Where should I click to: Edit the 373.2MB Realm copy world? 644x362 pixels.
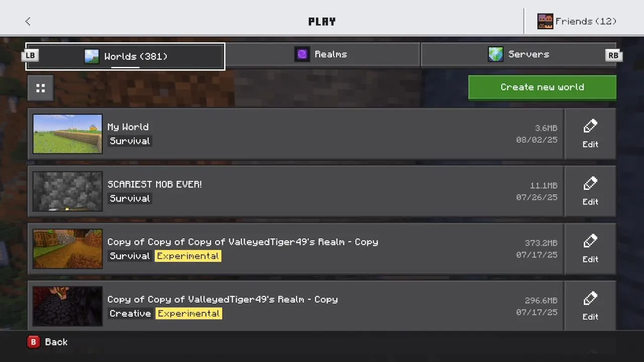pos(590,248)
